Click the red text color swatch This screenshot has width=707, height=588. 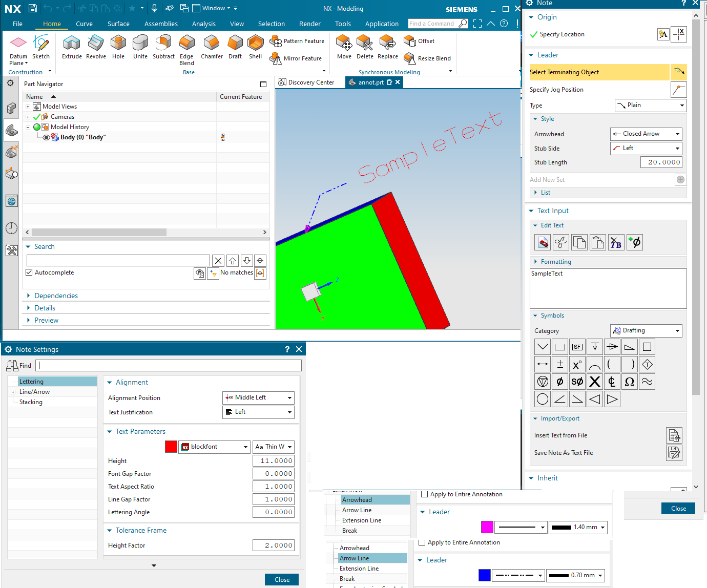171,446
